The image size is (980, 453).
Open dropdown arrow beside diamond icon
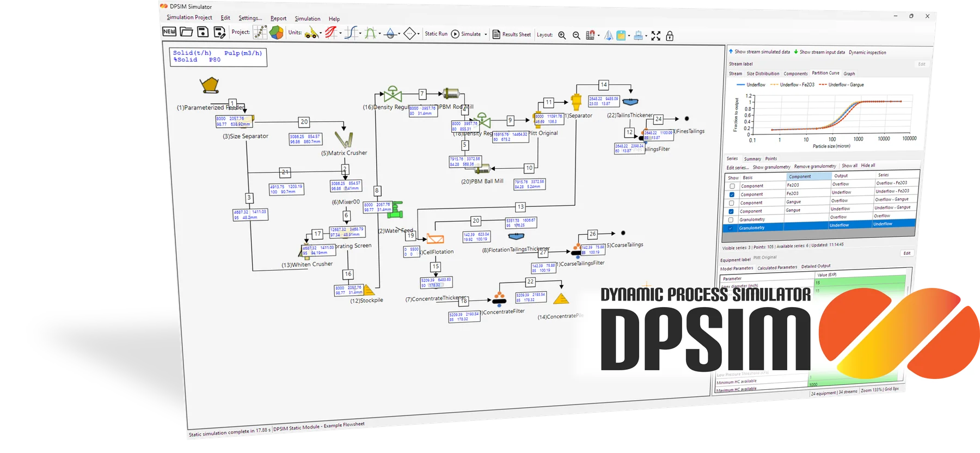[x=419, y=34]
